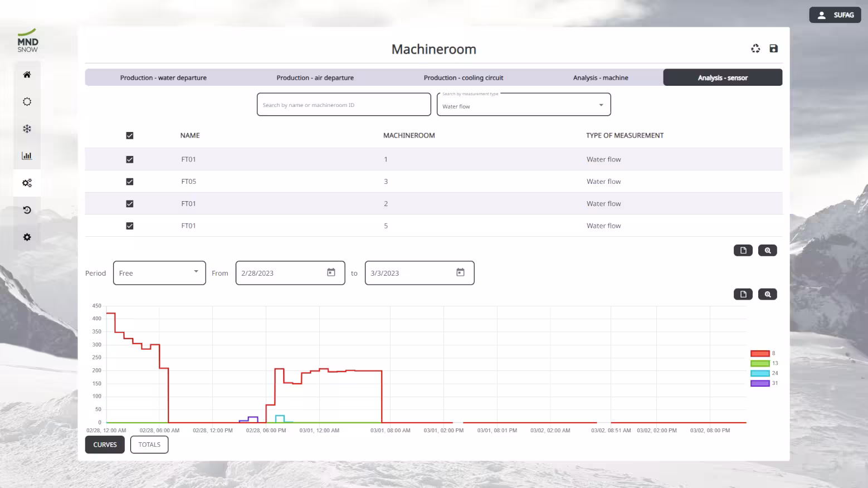This screenshot has width=868, height=488.
Task: Click the zoom icon button above the chart
Action: 767,294
